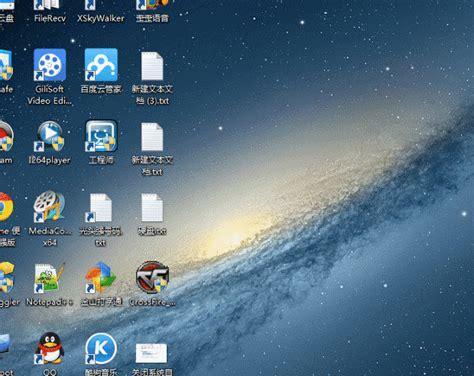The width and height of the screenshot is (474, 376).
Task: Click the colorful cubes application shortcut
Action: coord(101,284)
